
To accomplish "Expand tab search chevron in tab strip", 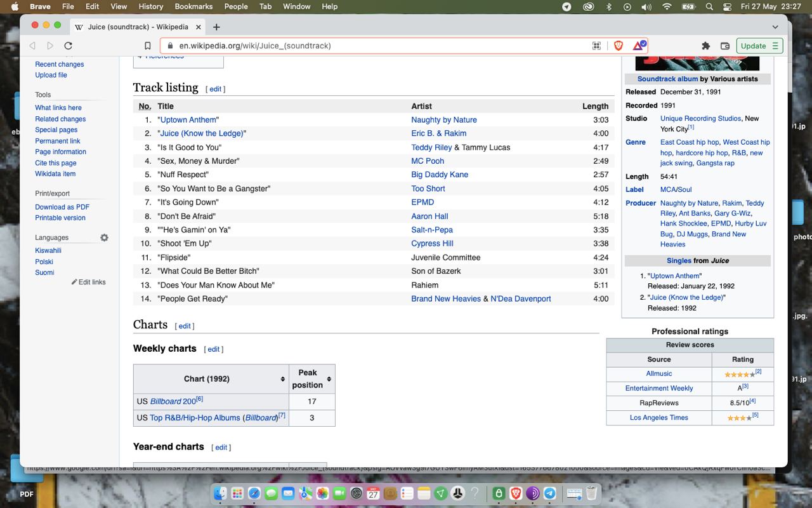I will [775, 27].
